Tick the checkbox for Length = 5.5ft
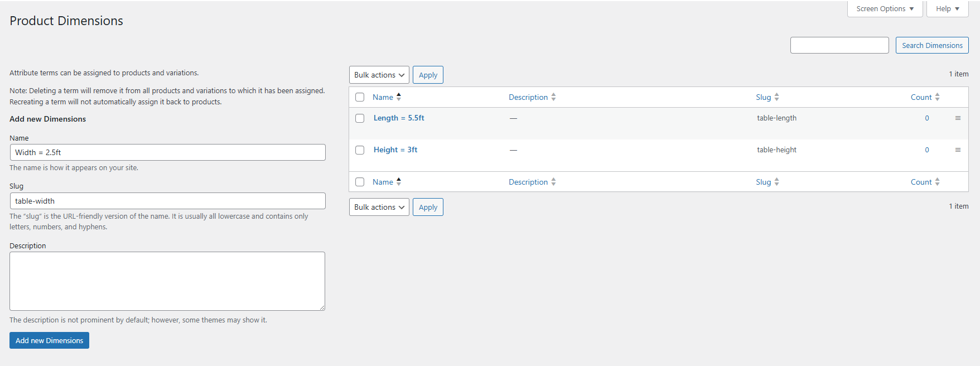The width and height of the screenshot is (980, 366). [x=360, y=118]
